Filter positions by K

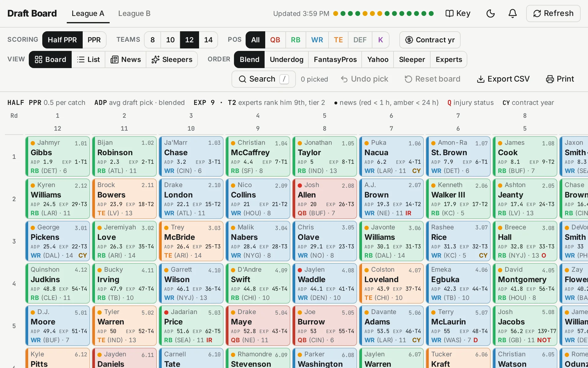point(380,40)
